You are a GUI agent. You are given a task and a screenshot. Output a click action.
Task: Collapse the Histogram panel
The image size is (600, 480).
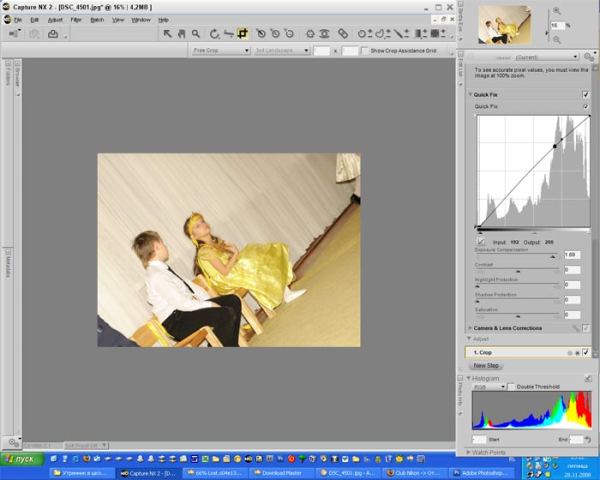[468, 378]
